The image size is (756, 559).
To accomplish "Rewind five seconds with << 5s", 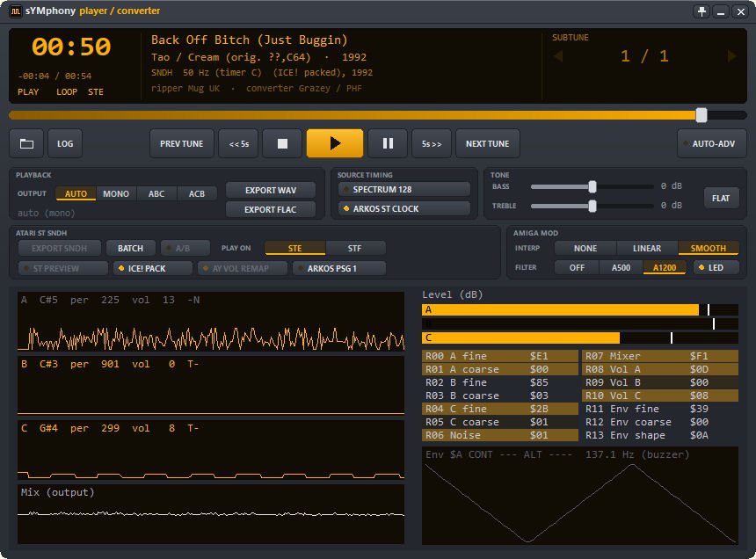I will tap(238, 143).
